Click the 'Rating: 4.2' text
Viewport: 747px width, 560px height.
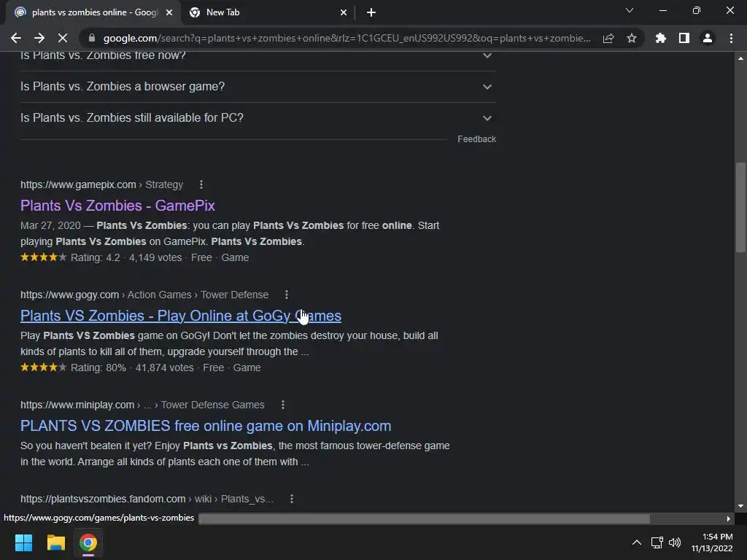click(96, 257)
